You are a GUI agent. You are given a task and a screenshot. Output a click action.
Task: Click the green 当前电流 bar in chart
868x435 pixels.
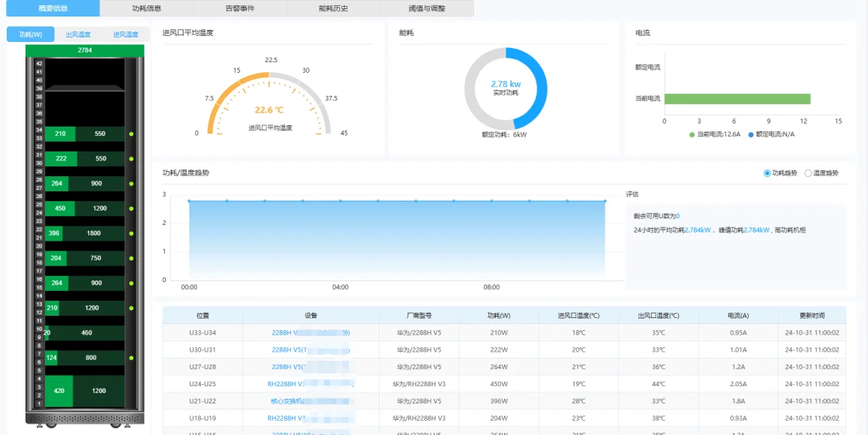(x=737, y=99)
